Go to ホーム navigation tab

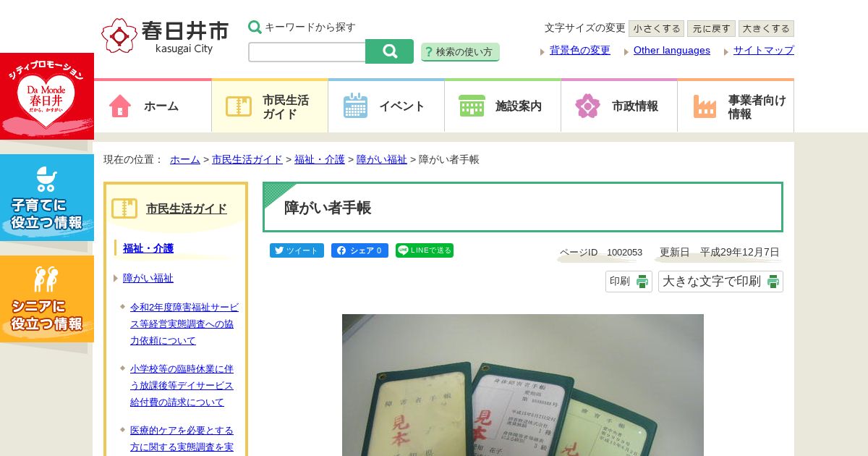pos(153,106)
